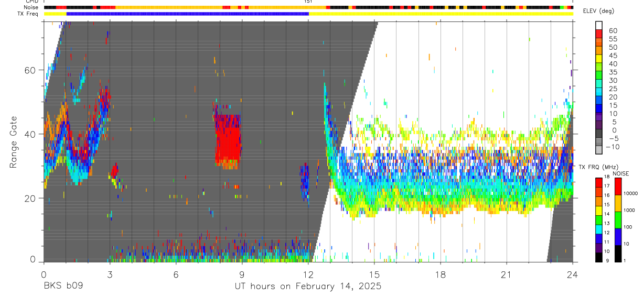Select the yellow segment of the ELEV colorbar
The image size is (644, 297).
tap(598, 59)
